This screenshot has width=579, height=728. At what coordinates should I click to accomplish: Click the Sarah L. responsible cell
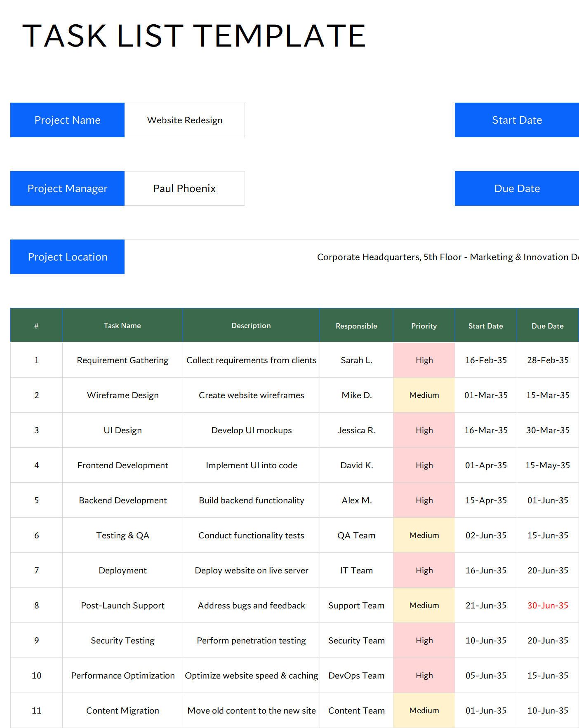pyautogui.click(x=356, y=360)
